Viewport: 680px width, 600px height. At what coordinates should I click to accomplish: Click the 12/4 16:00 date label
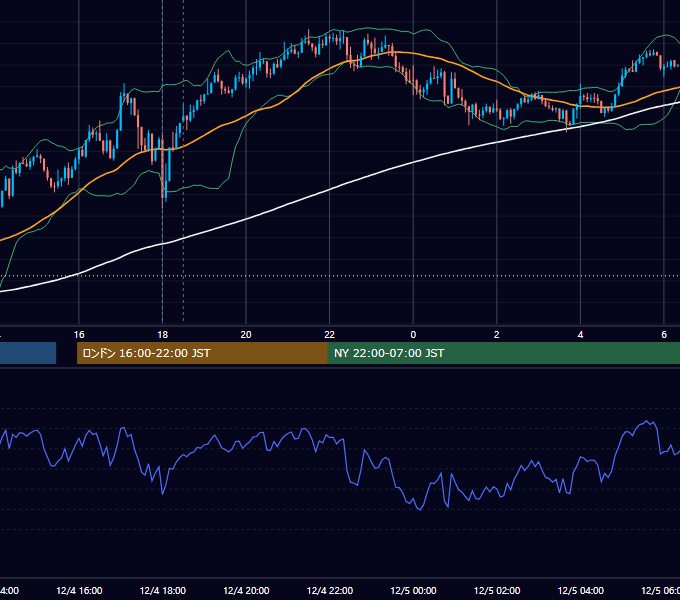[x=79, y=590]
